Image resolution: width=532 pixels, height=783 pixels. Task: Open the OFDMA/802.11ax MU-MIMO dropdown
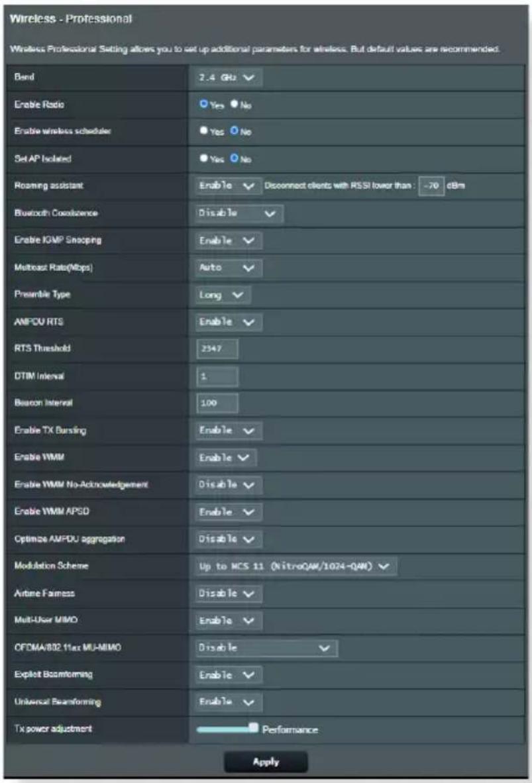[266, 648]
